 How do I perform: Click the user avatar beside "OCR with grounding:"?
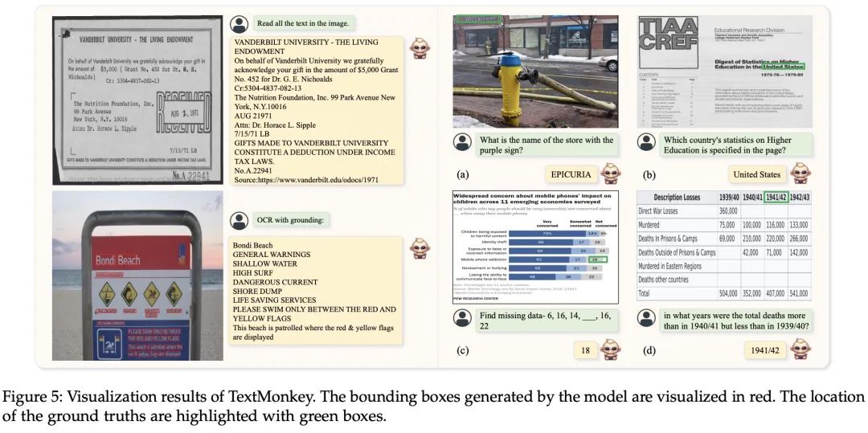coord(239,220)
